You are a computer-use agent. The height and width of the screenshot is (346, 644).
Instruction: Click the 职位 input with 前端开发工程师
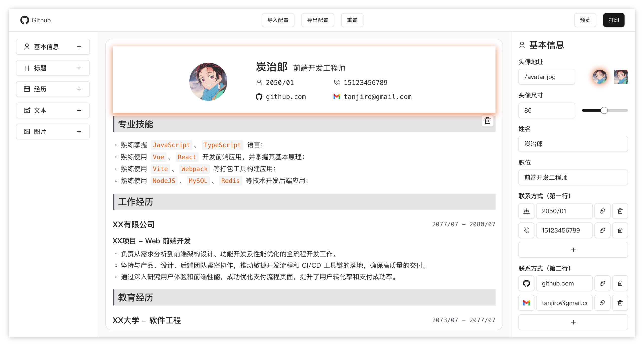573,177
